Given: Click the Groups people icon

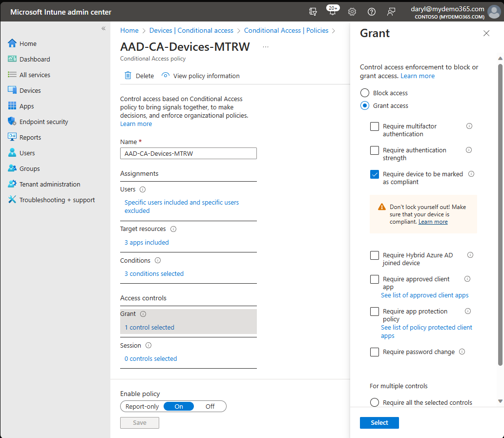Looking at the screenshot, I should [x=12, y=168].
